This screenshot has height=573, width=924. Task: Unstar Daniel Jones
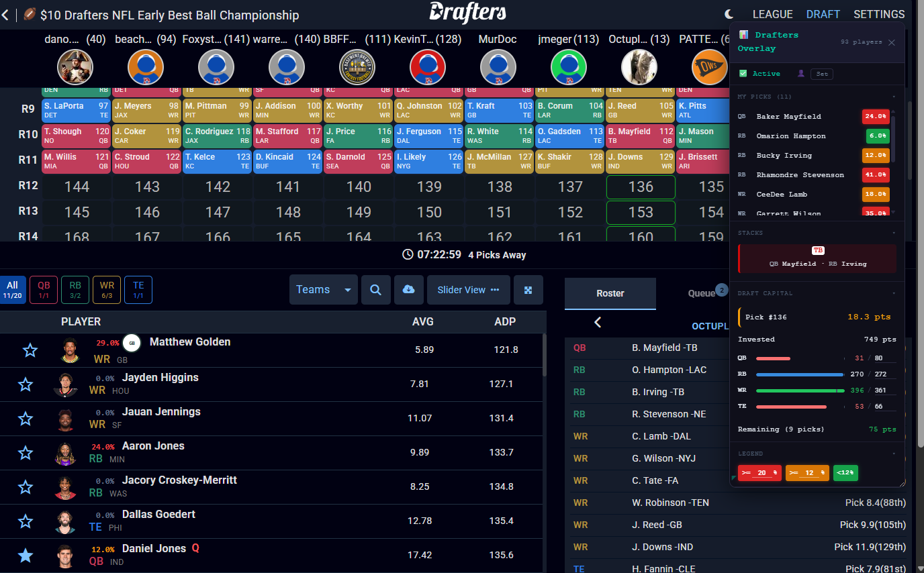click(x=26, y=556)
